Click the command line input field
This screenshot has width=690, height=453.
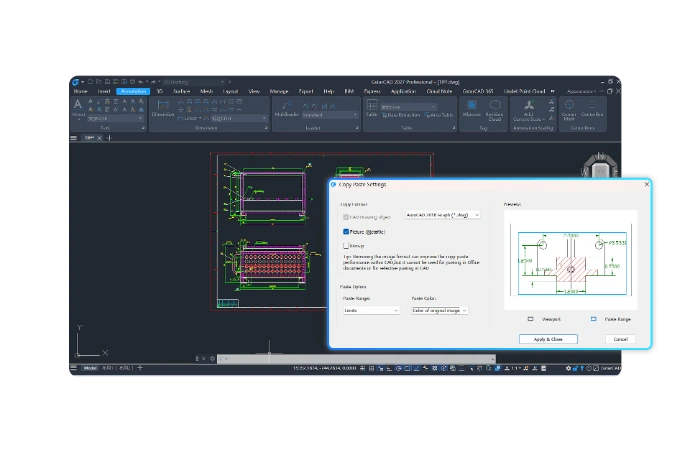(x=356, y=359)
